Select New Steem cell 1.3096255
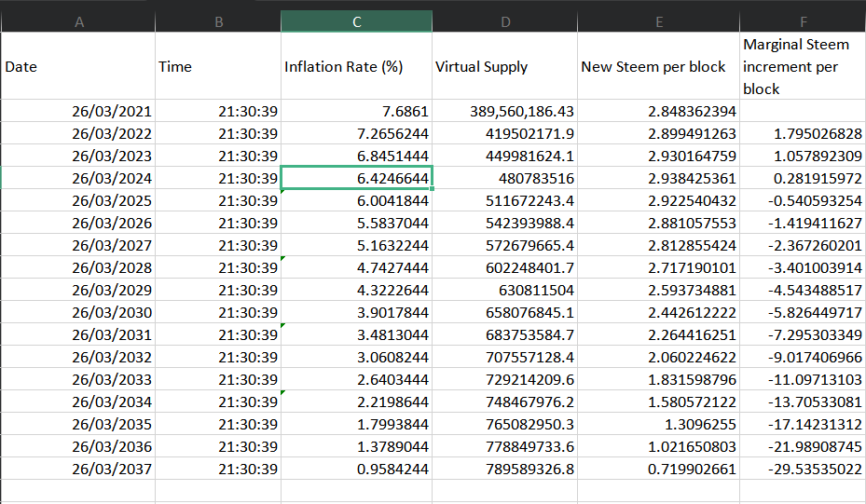This screenshot has height=504, width=866. click(658, 424)
